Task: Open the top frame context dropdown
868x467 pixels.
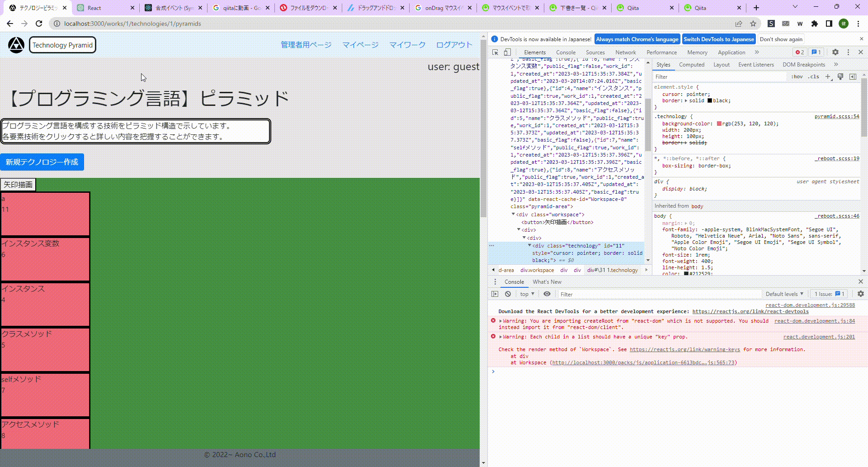Action: (x=526, y=294)
